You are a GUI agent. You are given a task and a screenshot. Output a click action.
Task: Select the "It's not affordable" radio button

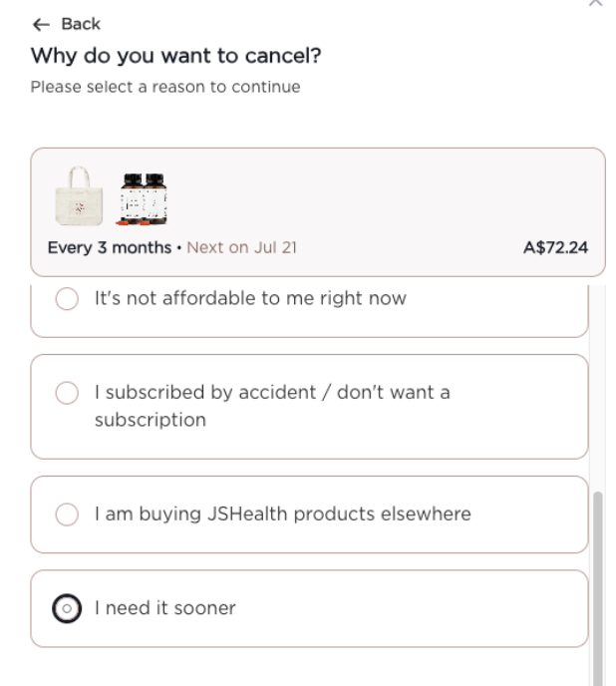pos(67,299)
